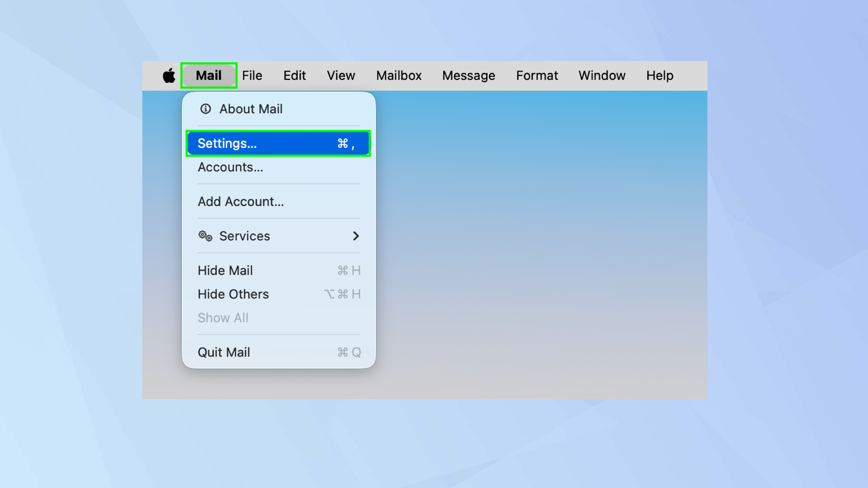Open the Window menu

[602, 75]
